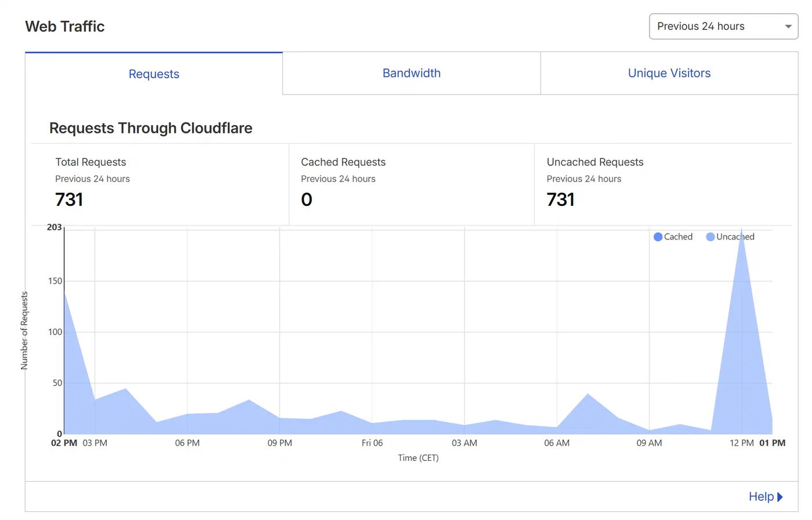Click the Total Requests heading
Viewport: 812px width, 520px height.
click(90, 162)
